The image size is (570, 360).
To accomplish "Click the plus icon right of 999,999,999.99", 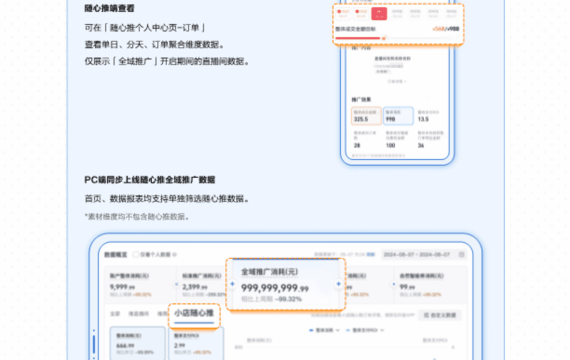I will tap(338, 284).
